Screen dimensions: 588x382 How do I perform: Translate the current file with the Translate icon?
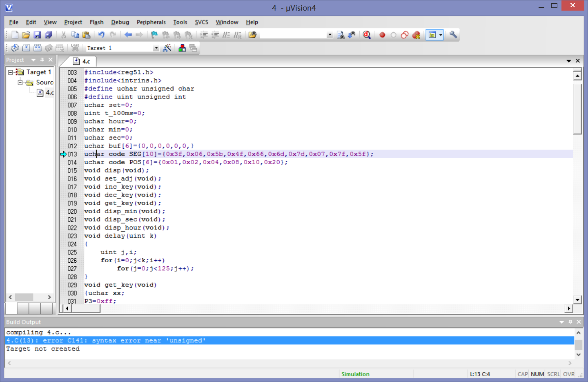coord(15,48)
